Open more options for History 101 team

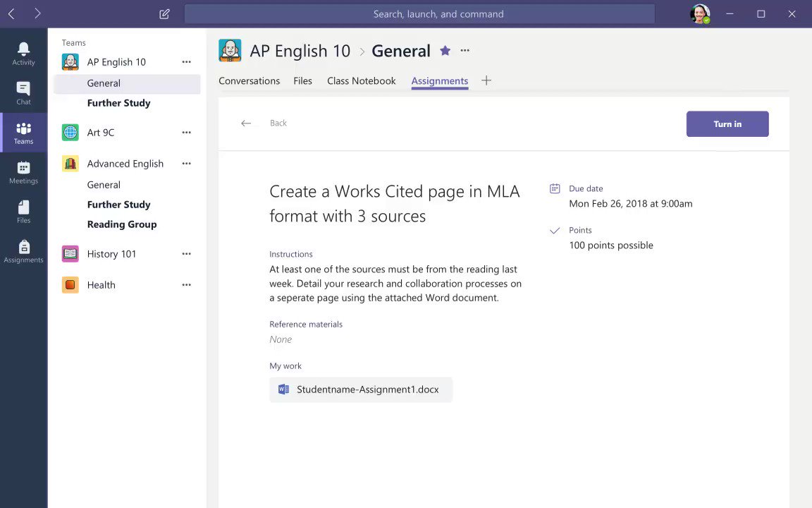[186, 253]
